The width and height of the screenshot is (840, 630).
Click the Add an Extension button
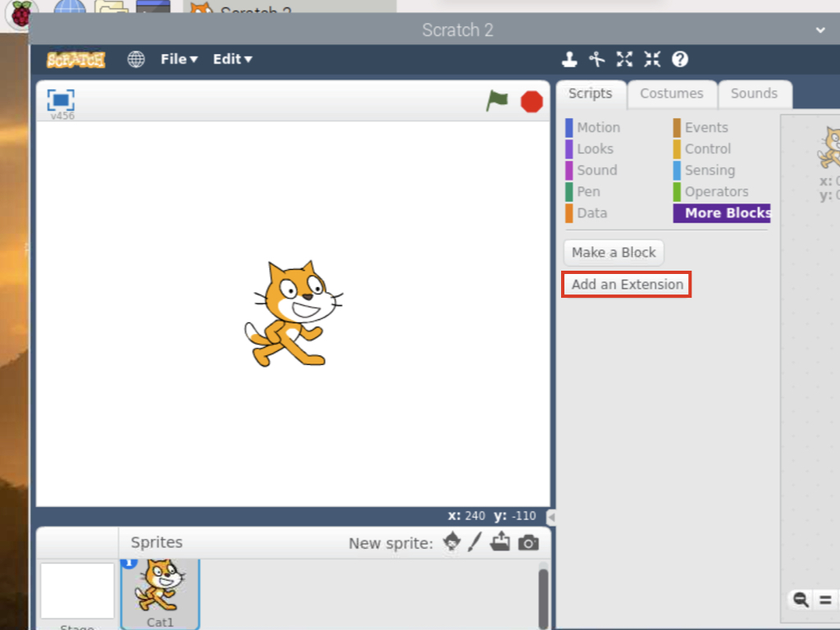(627, 285)
